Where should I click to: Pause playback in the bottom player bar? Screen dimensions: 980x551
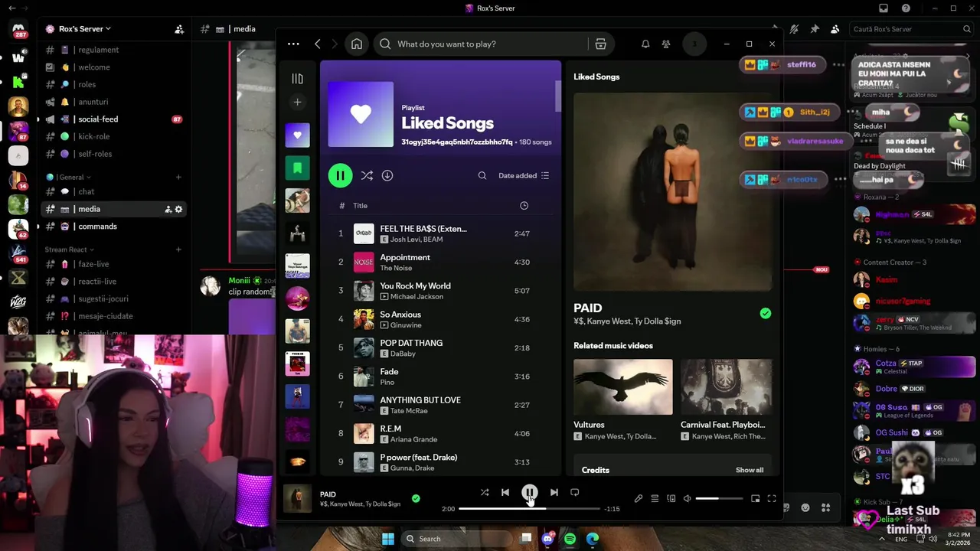(x=529, y=492)
